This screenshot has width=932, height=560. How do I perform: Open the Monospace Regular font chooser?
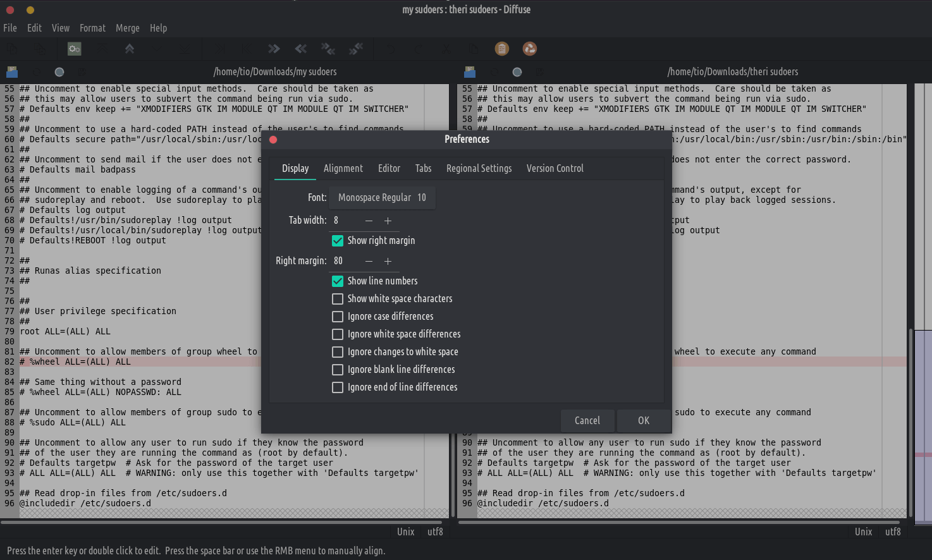[x=382, y=198]
